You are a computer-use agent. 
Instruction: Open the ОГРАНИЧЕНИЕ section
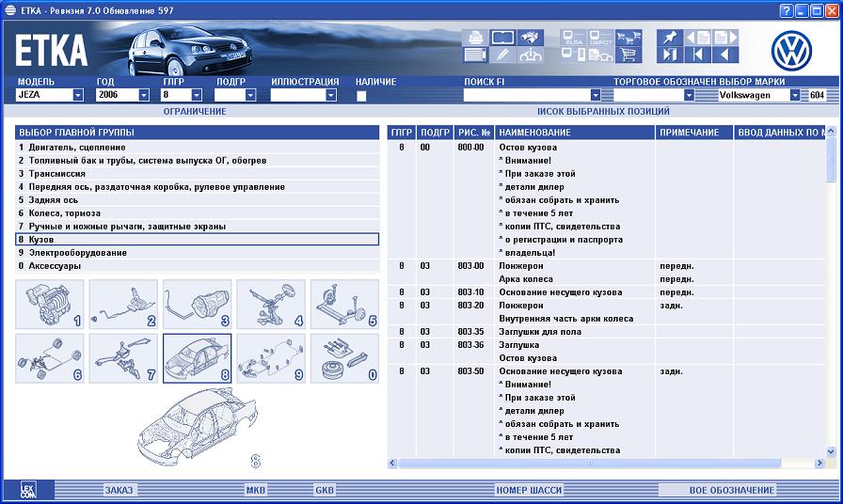pos(195,111)
